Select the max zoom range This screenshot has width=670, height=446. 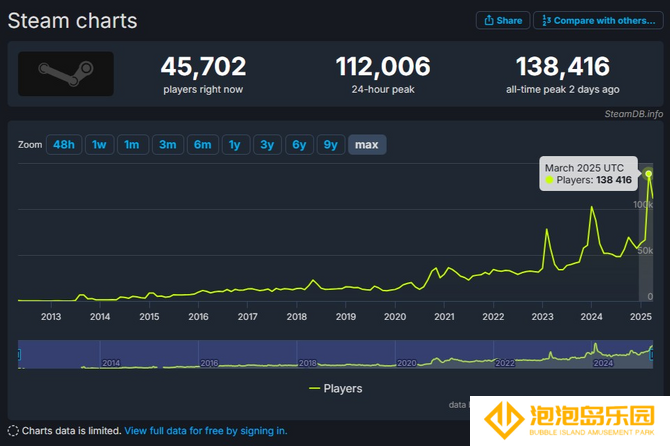pos(367,145)
